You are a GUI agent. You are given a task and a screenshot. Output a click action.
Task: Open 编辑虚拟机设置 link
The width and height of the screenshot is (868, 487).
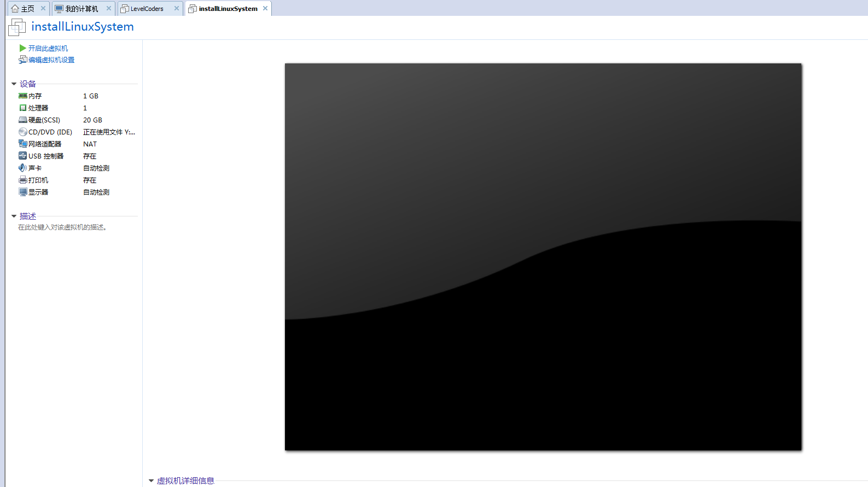click(51, 60)
